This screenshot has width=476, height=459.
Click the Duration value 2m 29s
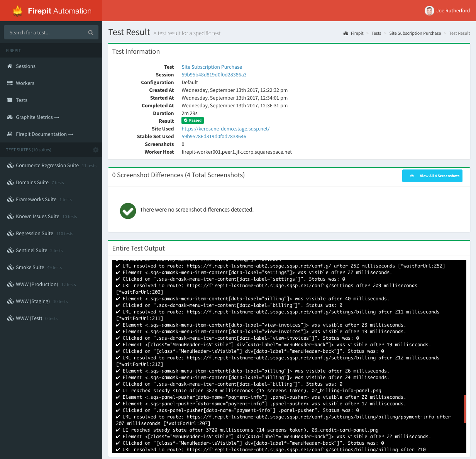point(190,113)
